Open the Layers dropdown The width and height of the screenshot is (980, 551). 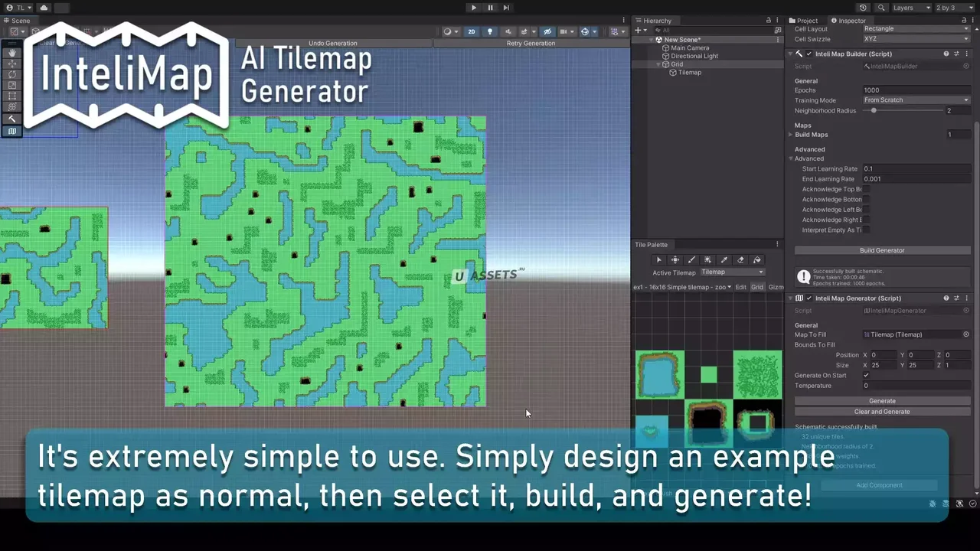click(912, 8)
